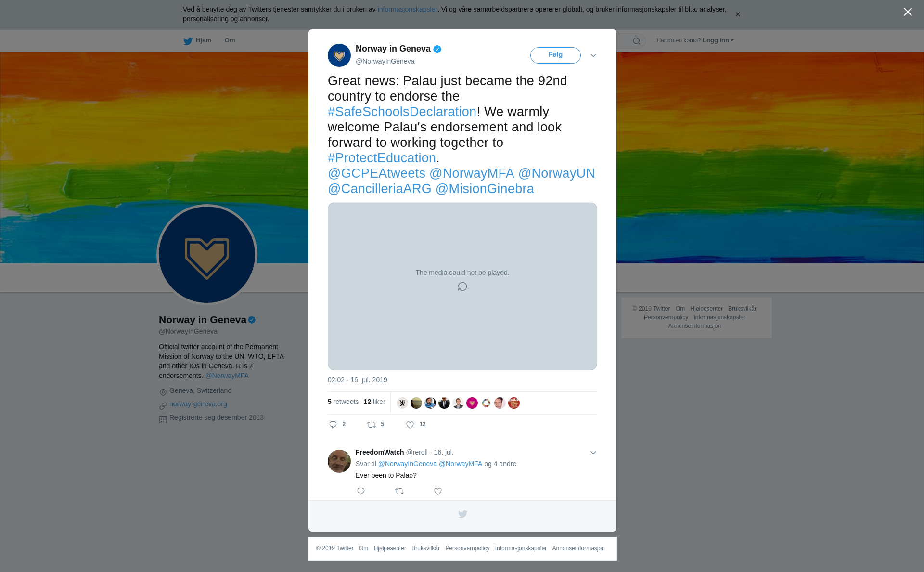Open the Twitter bird Hjem link
The height and width of the screenshot is (572, 924).
(x=197, y=41)
